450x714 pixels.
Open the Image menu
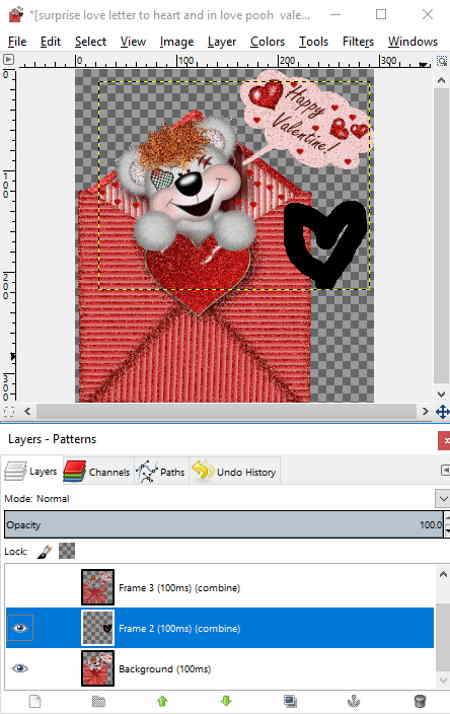pos(176,42)
